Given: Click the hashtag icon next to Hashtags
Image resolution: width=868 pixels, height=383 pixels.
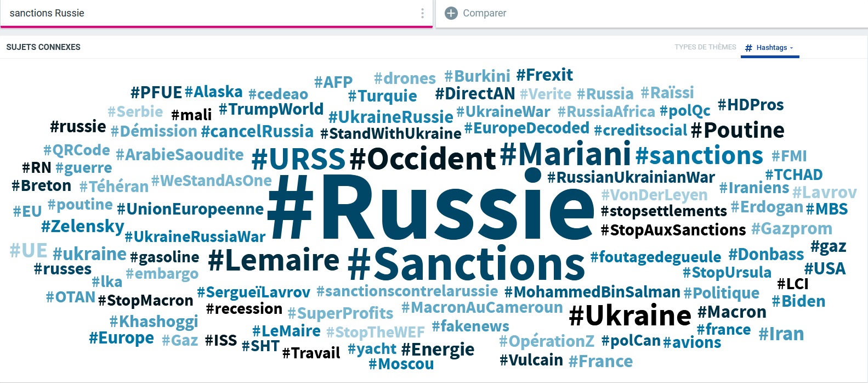Looking at the screenshot, I should tap(748, 48).
